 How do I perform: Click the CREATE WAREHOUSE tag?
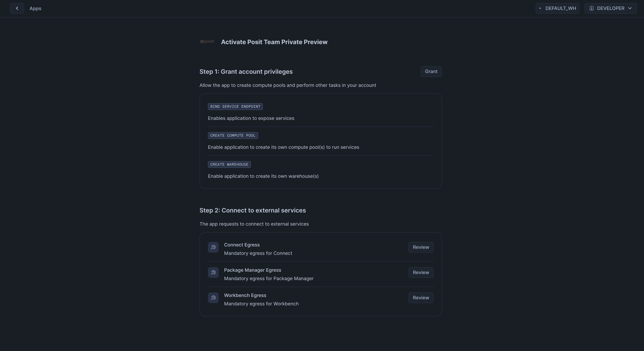229,164
